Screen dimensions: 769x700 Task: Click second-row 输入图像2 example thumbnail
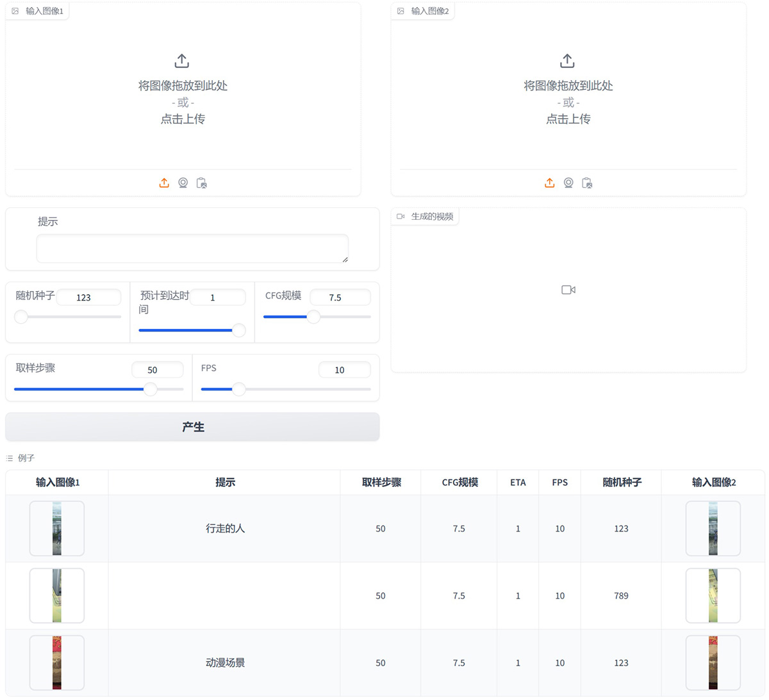(713, 596)
